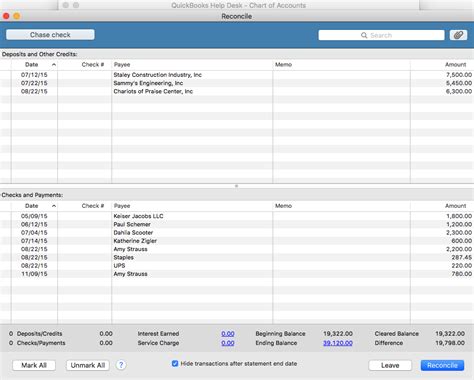Click the Beginning Balance value 19,322.00
Screen dimensions: 474x380
click(338, 334)
